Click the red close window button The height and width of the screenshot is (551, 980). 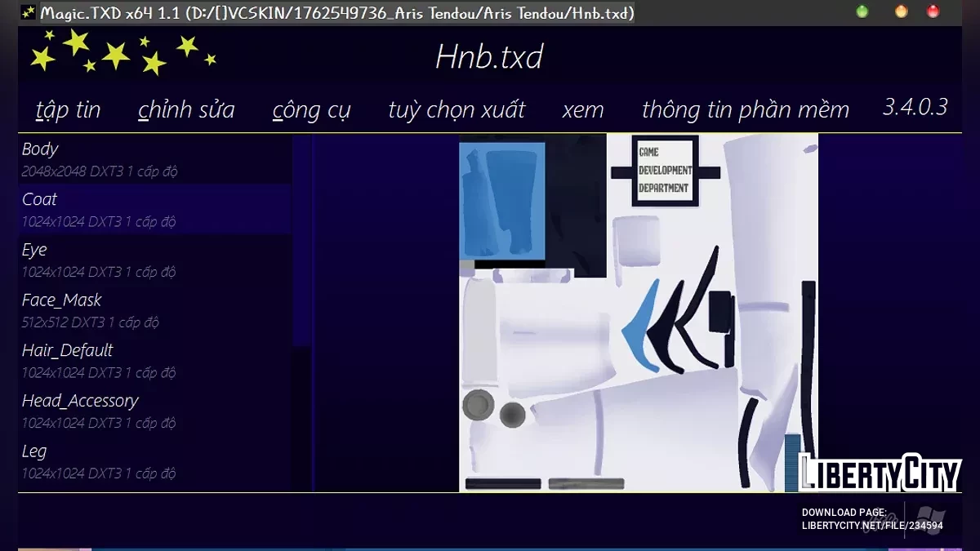933,11
